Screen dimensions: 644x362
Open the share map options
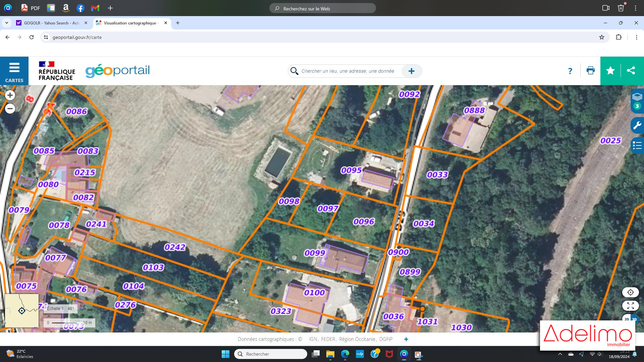pyautogui.click(x=631, y=71)
